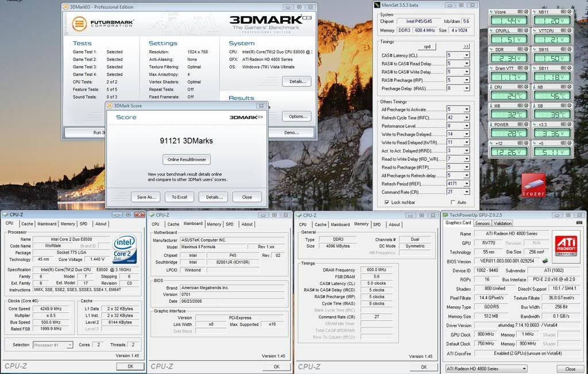Click the 91121 3DMarks score text

click(x=187, y=141)
